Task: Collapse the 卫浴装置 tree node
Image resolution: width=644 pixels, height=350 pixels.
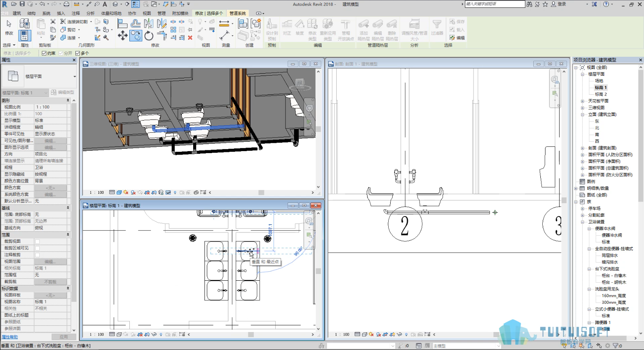Action: [x=583, y=222]
